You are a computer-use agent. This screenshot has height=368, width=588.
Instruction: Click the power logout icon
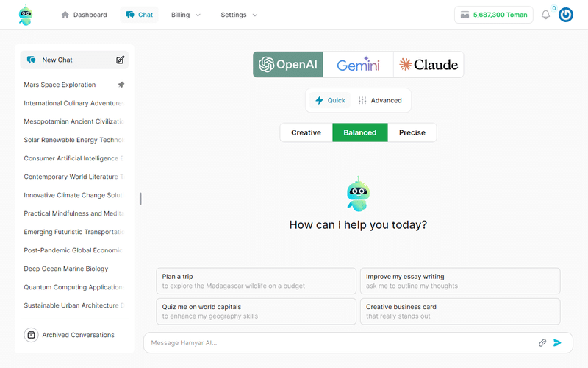(566, 15)
